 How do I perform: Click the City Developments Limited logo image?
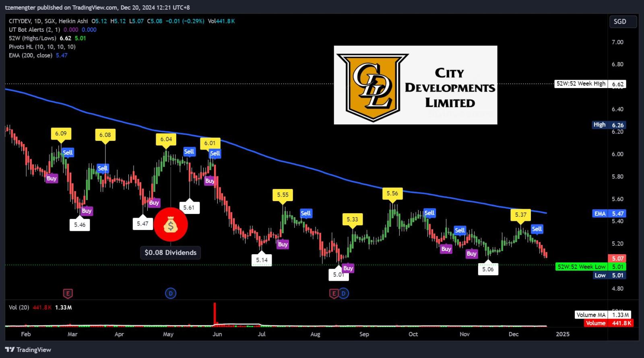coord(415,85)
